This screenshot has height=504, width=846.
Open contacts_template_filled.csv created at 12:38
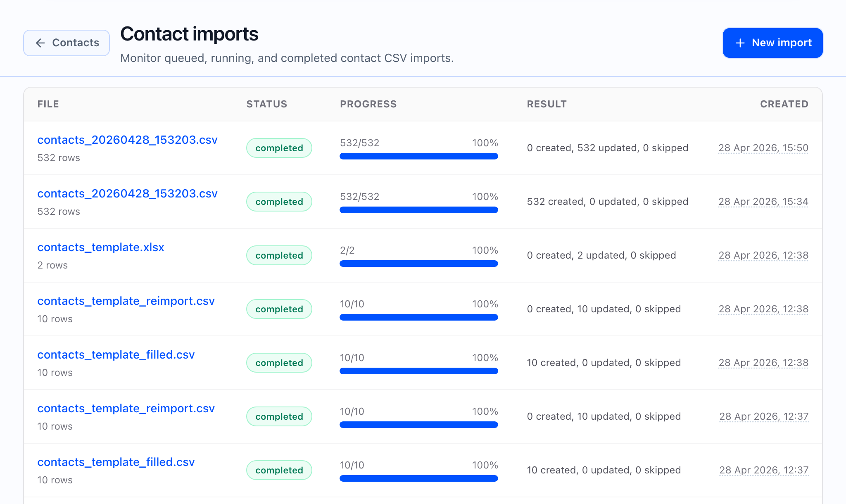tap(116, 355)
